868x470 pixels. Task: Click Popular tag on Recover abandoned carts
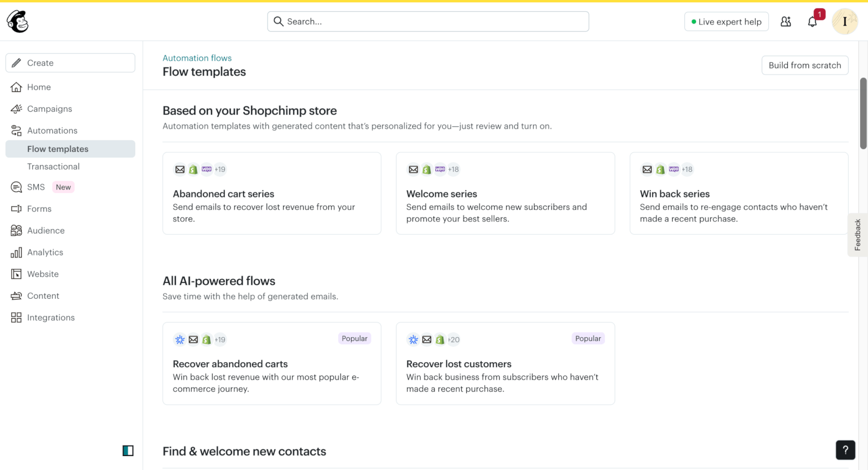point(354,338)
